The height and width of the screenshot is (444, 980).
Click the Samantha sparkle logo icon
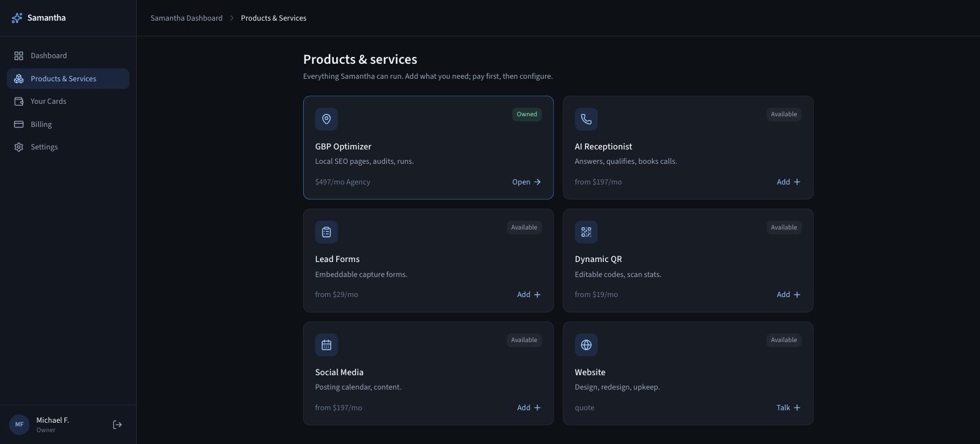17,18
